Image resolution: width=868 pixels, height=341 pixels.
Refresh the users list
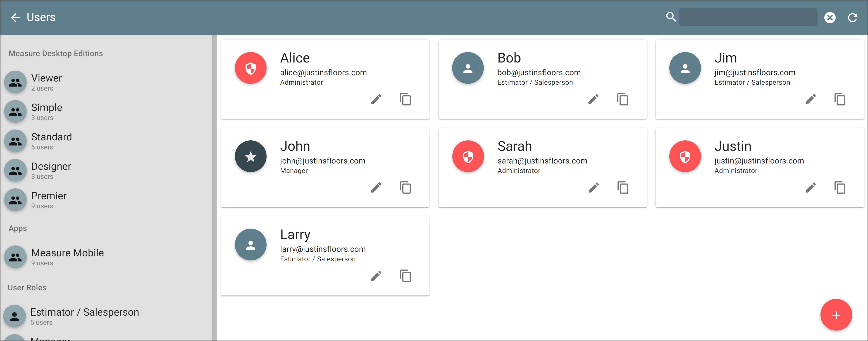click(853, 17)
